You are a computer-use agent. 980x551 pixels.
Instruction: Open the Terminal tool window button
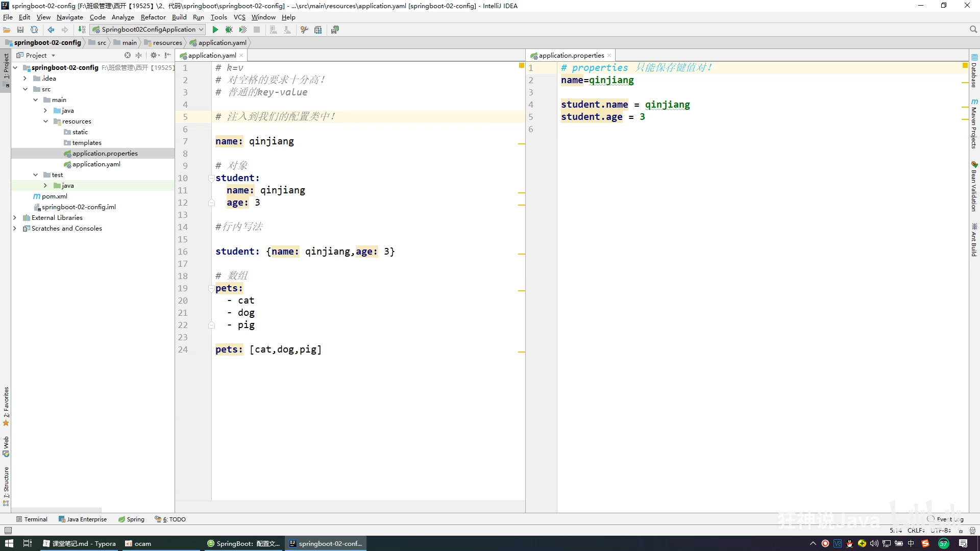(32, 519)
